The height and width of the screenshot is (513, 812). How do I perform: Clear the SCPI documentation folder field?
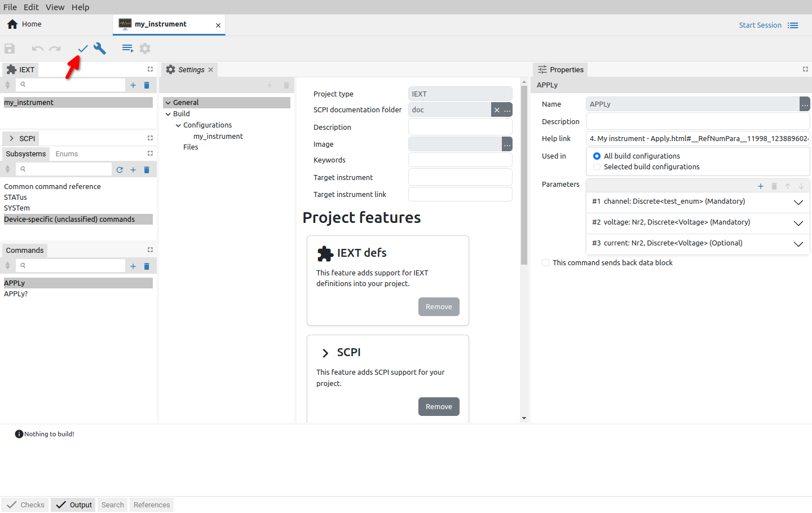tap(497, 110)
